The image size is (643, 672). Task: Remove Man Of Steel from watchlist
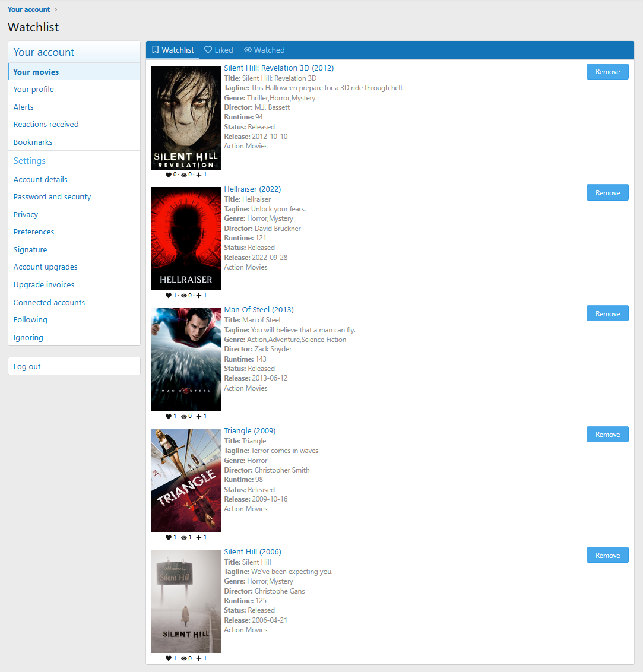(607, 313)
